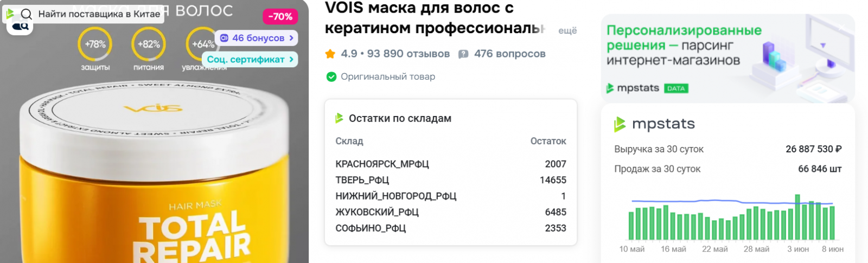Open the similar-items search icon under mpstats logo
The width and height of the screenshot is (868, 263).
point(21,27)
